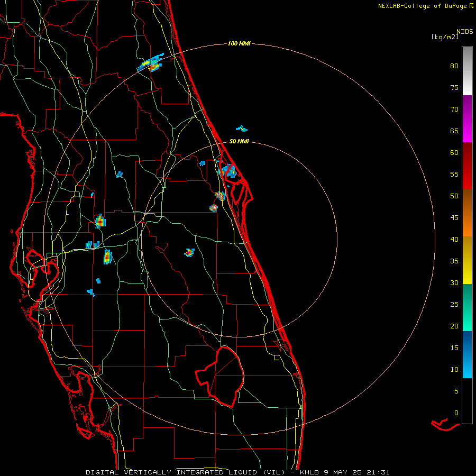Click the scale value 30
Image resolution: width=476 pixels, height=476 pixels.
454,282
